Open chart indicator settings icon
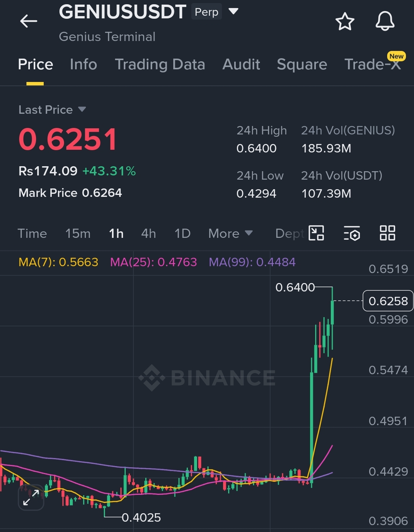 point(352,233)
